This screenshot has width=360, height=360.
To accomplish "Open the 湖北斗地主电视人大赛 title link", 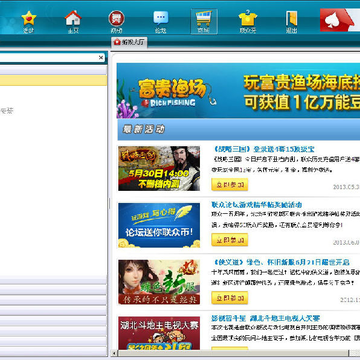I will 266,319.
